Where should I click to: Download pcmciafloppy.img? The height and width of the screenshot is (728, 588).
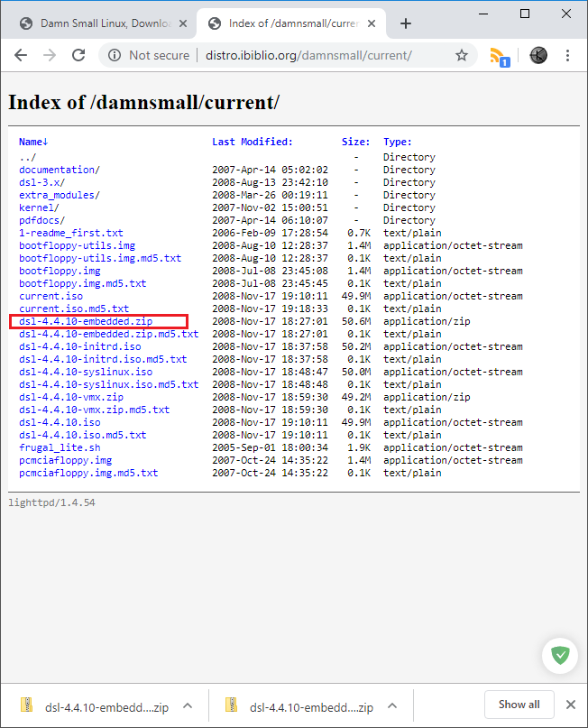(66, 460)
